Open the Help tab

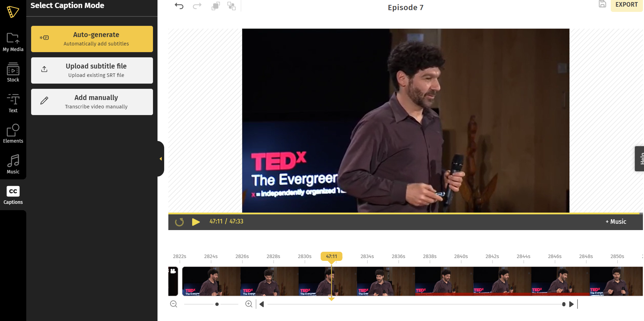(x=640, y=159)
